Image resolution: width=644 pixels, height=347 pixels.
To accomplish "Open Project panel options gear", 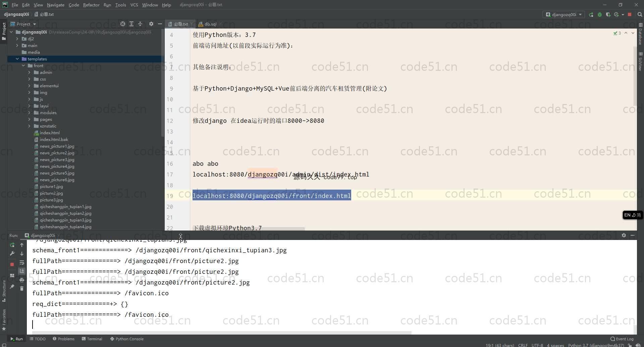I will tap(151, 24).
